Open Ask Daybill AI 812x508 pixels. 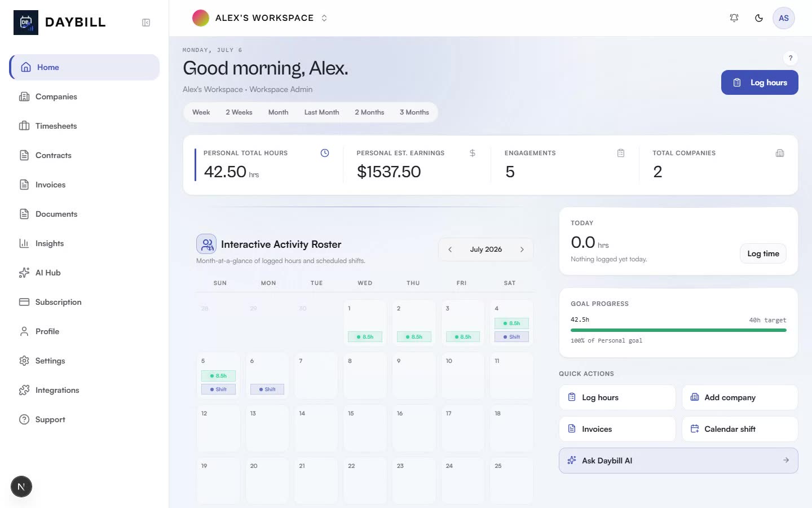pyautogui.click(x=678, y=461)
